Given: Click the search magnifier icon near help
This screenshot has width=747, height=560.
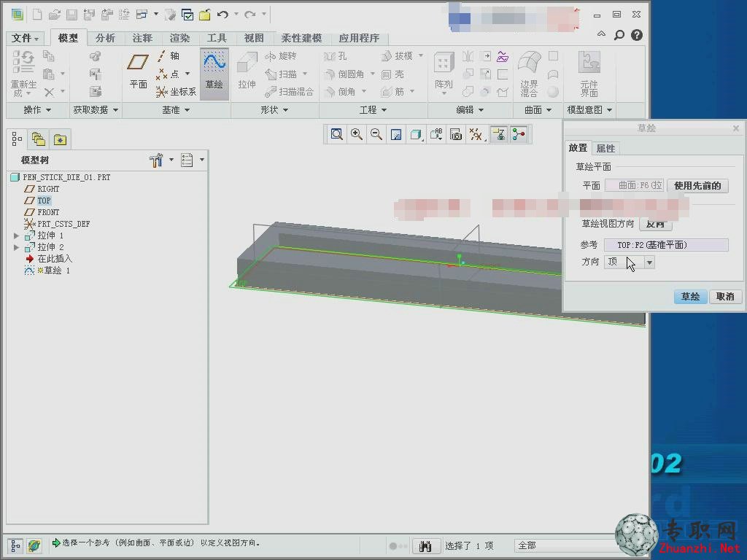Looking at the screenshot, I should 619,35.
